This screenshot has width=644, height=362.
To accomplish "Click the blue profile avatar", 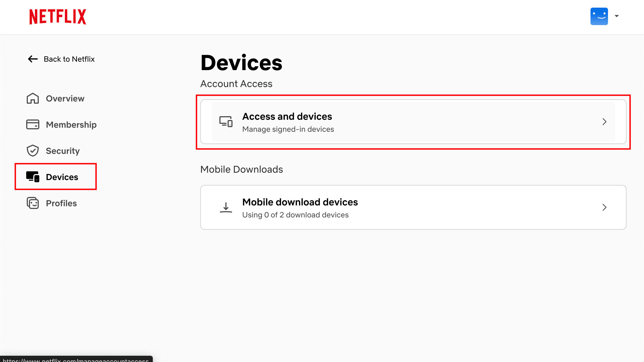I will (599, 16).
